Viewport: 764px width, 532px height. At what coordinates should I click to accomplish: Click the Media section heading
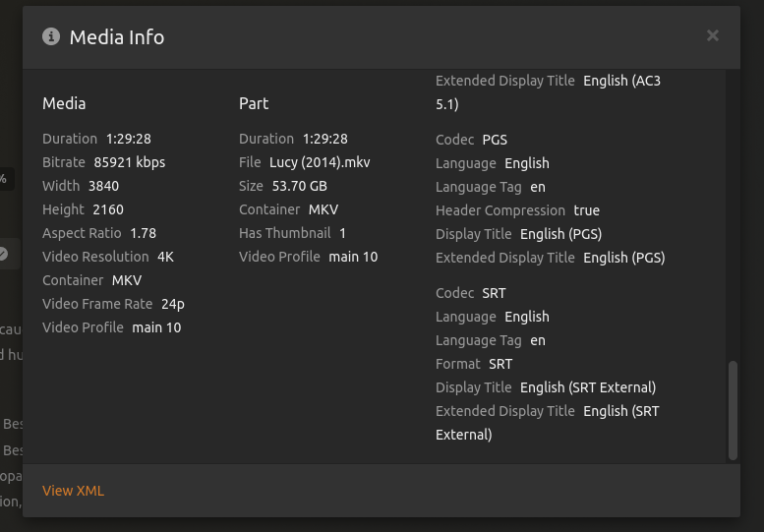64,103
